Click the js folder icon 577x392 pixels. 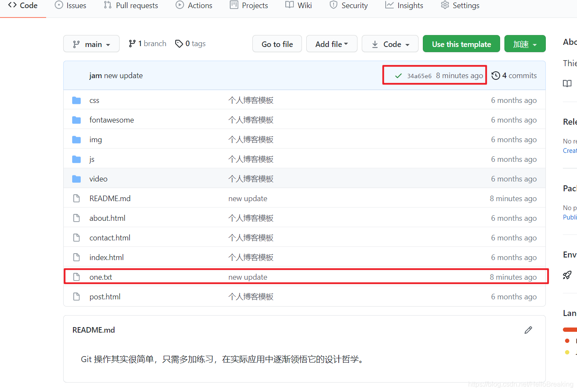(x=76, y=159)
